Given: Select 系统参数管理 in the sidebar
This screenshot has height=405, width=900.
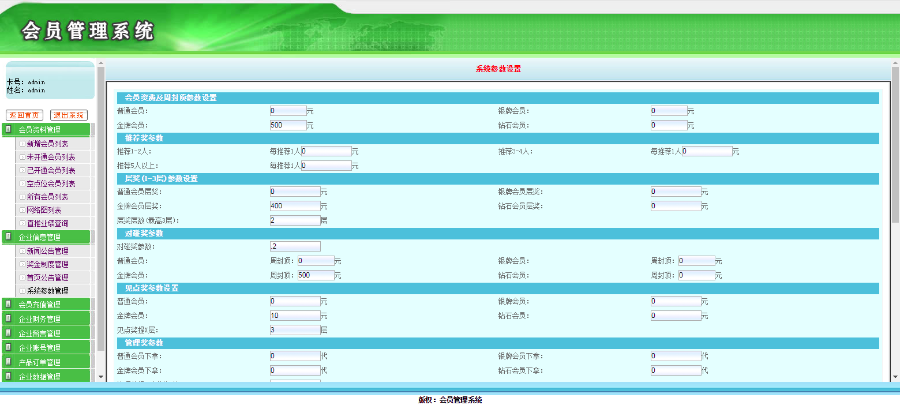Looking at the screenshot, I should [47, 291].
